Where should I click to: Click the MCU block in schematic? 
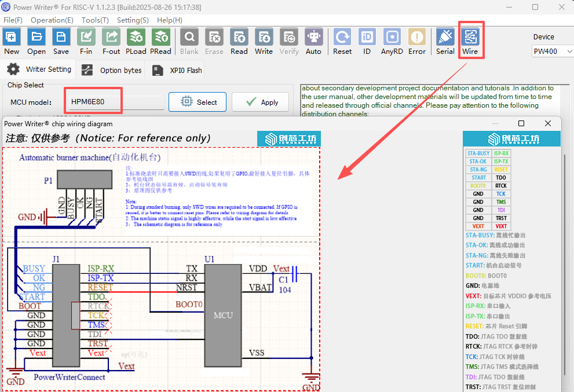pyautogui.click(x=223, y=315)
